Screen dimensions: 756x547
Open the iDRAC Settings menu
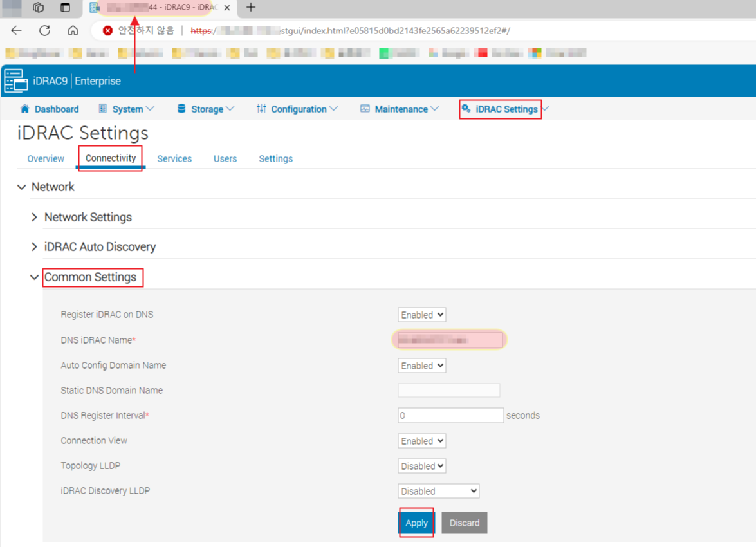click(x=506, y=109)
